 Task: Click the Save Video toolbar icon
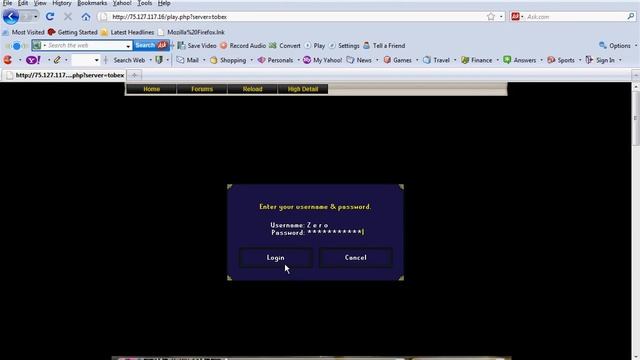coord(181,46)
